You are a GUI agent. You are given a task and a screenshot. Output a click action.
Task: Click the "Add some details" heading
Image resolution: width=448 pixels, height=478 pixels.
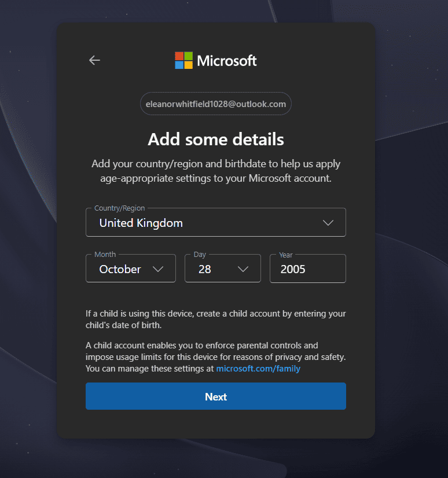(x=216, y=139)
